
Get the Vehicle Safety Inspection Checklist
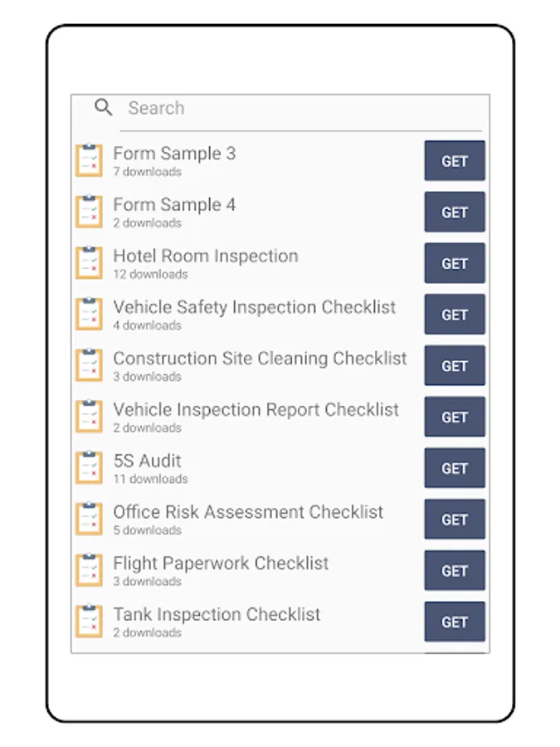point(455,315)
